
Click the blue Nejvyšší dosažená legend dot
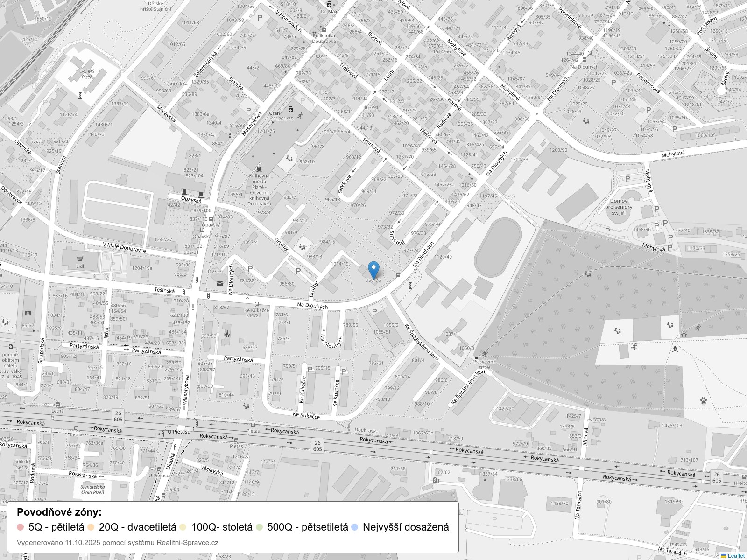point(354,527)
